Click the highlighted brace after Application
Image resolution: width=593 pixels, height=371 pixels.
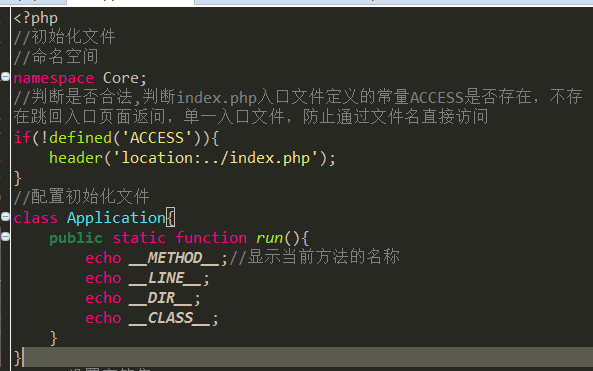(x=171, y=217)
